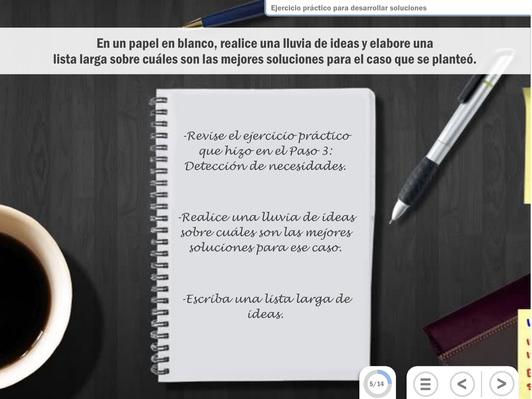Click the instruction banner 'En un papel en blanco'

coord(265,51)
